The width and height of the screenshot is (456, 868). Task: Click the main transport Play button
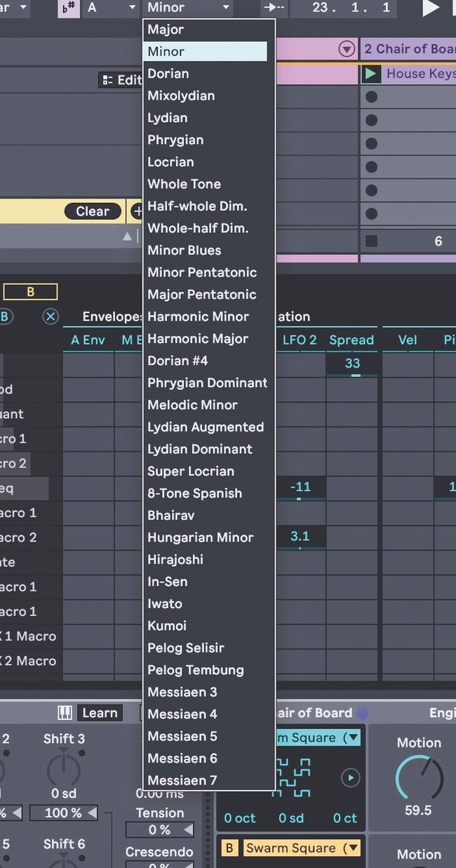[x=430, y=8]
